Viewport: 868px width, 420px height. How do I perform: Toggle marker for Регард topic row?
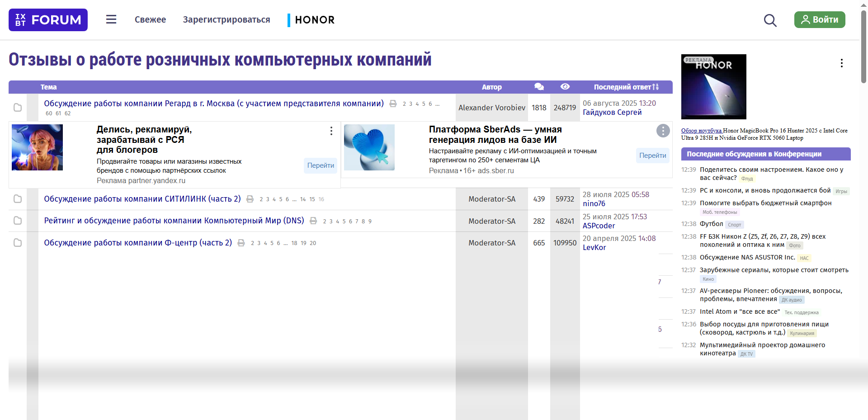click(x=18, y=108)
